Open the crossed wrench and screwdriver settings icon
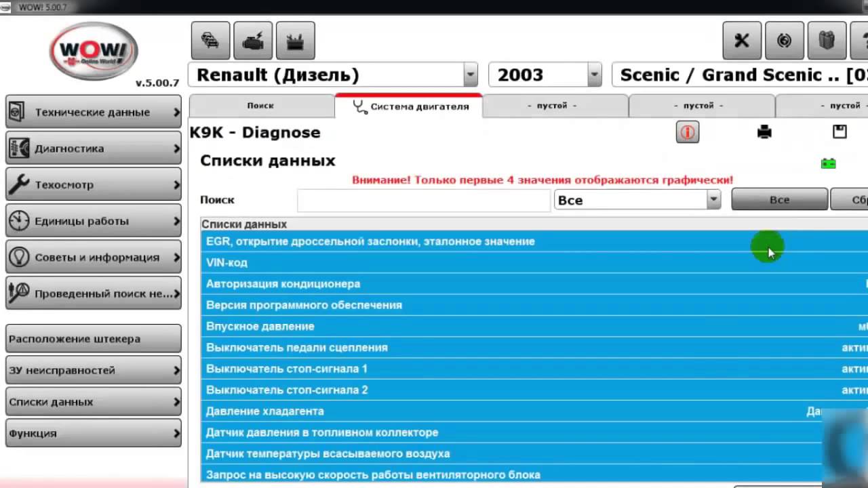 tap(742, 41)
